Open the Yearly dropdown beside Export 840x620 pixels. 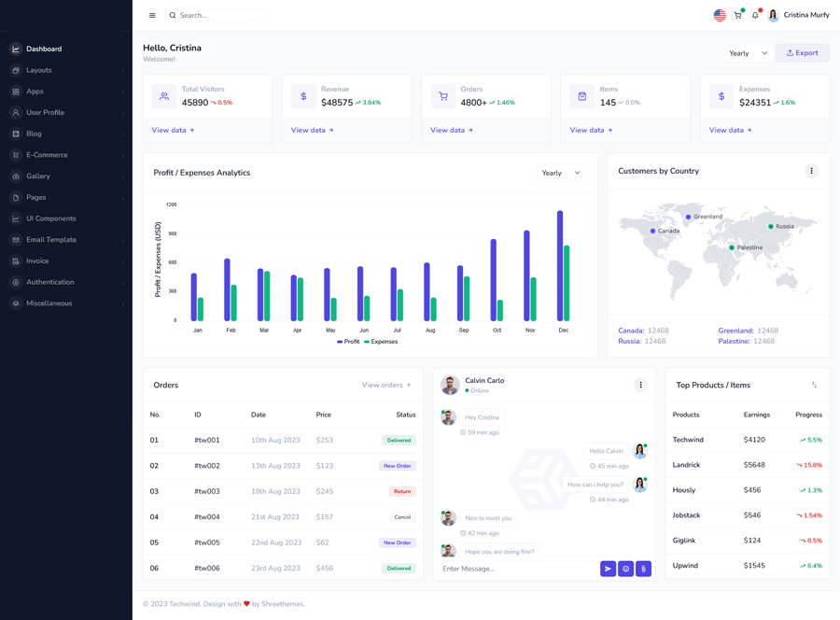click(748, 53)
